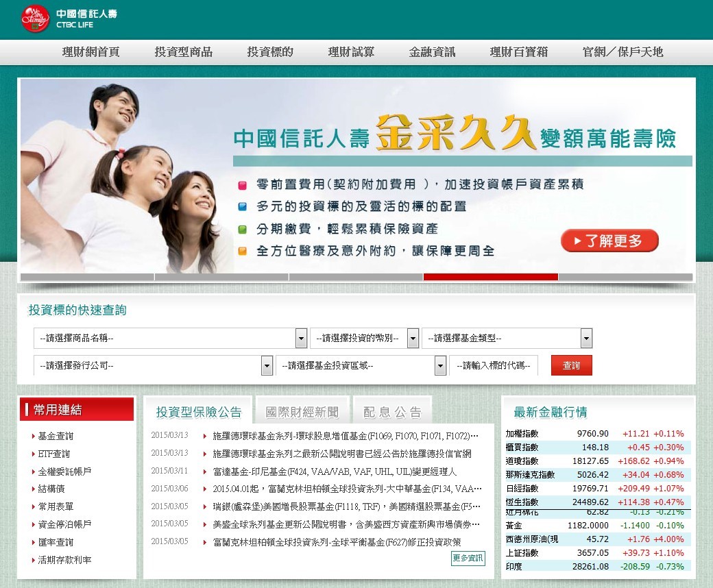
Task: Click arrow bullet beside 基金查詢
Action: 33,437
